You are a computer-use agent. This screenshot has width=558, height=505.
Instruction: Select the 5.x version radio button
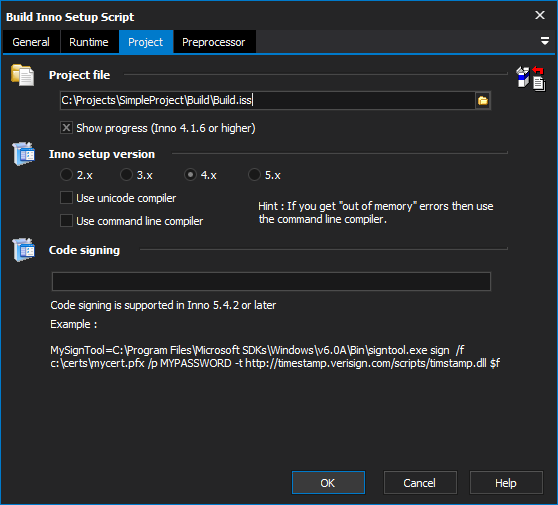click(254, 175)
